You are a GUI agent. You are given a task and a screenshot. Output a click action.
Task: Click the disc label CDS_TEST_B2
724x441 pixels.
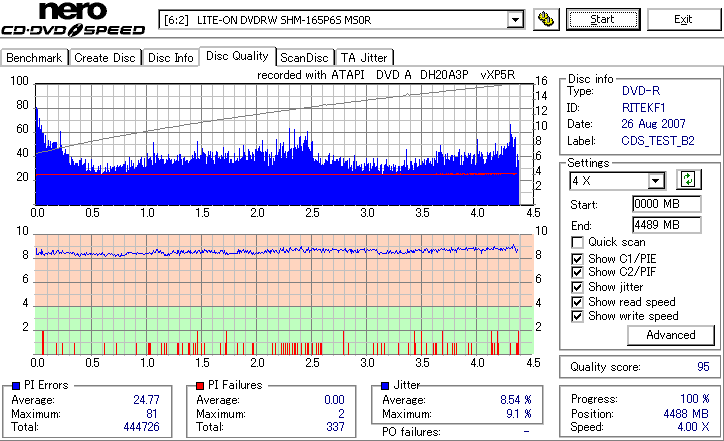pyautogui.click(x=658, y=140)
